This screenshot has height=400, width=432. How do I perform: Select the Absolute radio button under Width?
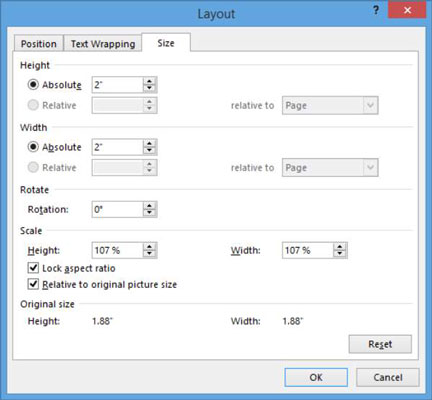(33, 147)
